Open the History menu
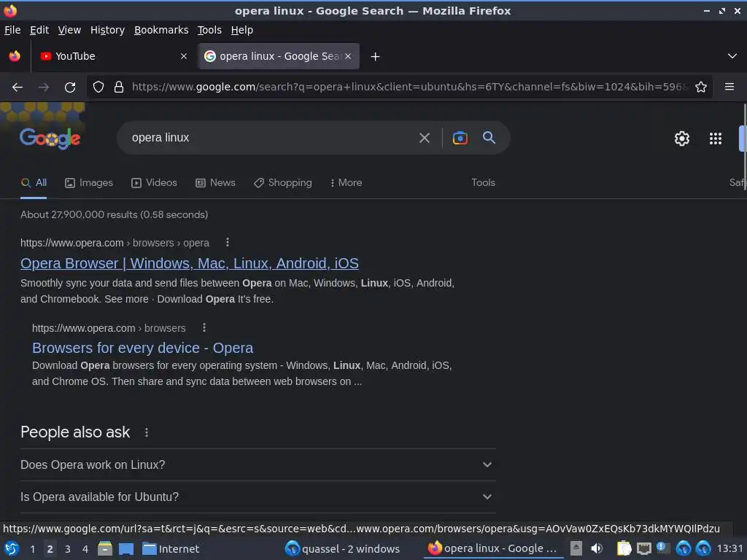Screen dimensions: 747x560 (107, 30)
